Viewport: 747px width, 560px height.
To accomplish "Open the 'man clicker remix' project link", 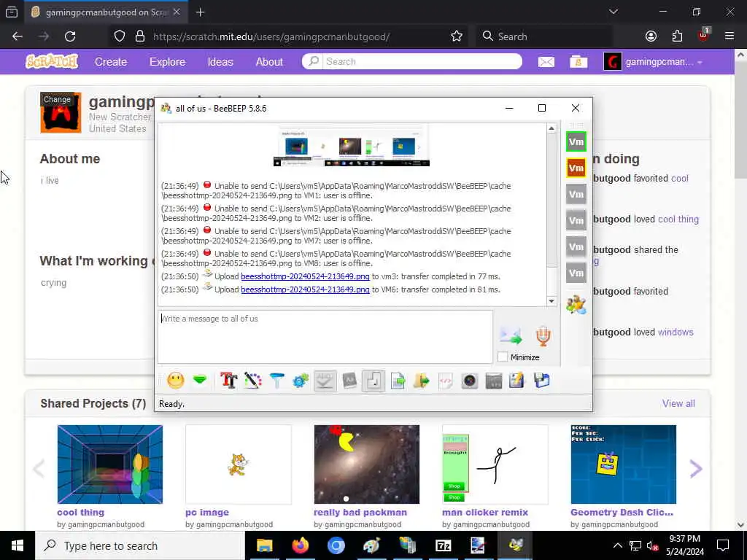I will point(485,513).
